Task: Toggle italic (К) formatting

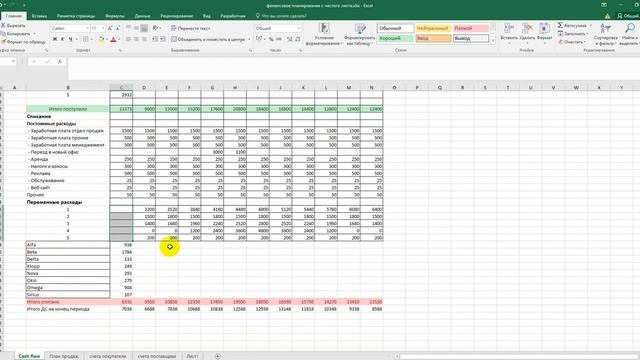Action: [62, 39]
